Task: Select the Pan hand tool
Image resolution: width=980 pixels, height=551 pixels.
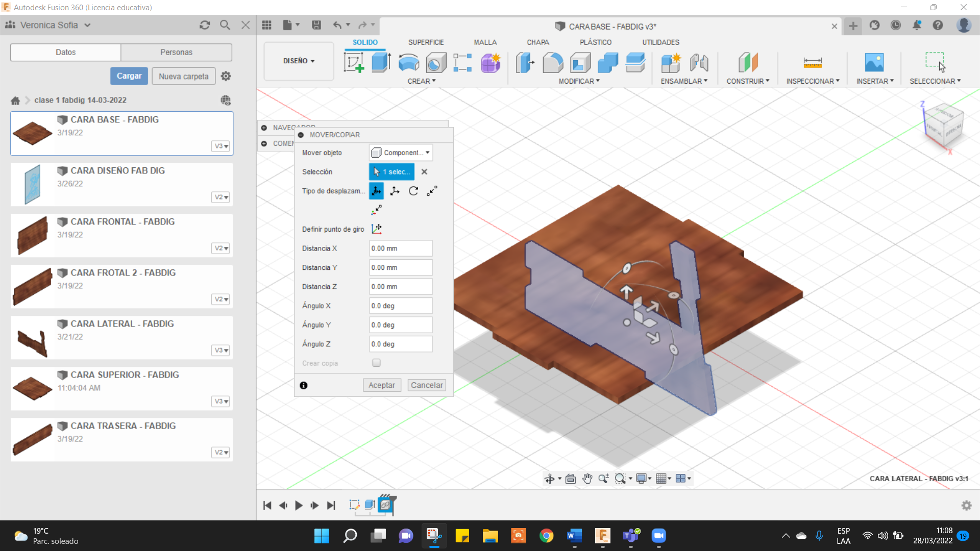Action: pyautogui.click(x=587, y=479)
